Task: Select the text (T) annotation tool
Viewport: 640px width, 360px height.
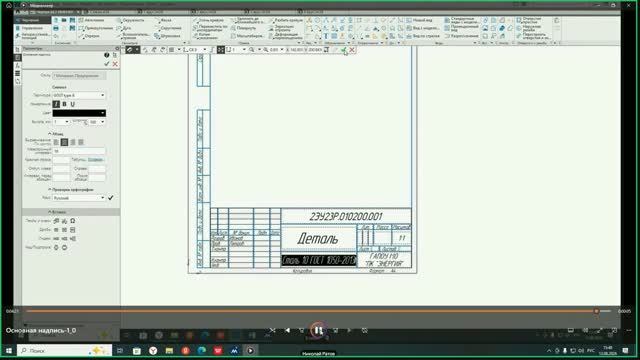Action: 326,36
